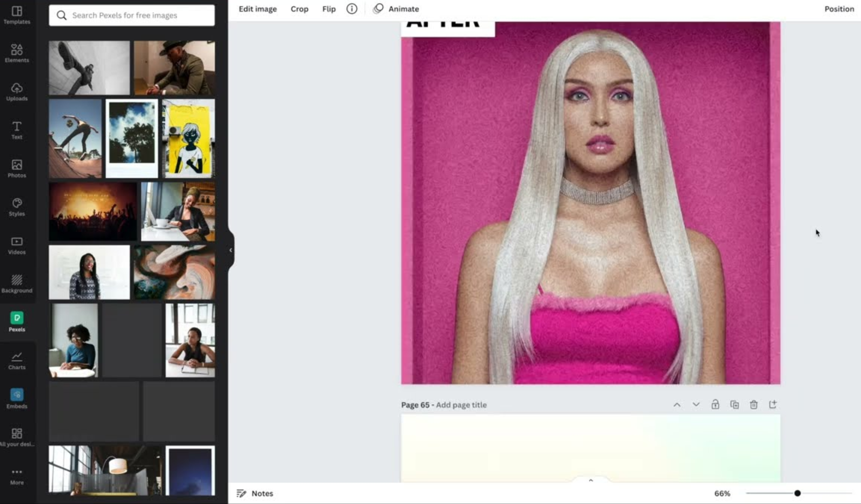Open the Uploads panel
The width and height of the screenshot is (861, 504).
(x=17, y=91)
